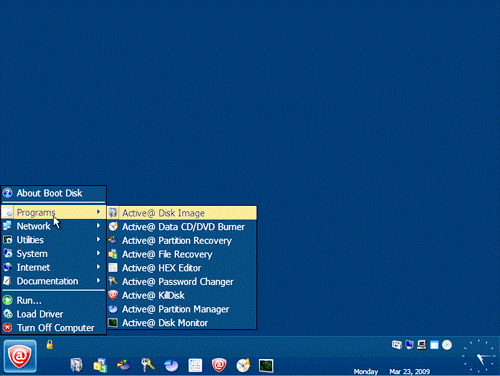Open Active@ Disk Image in Programs submenu
Image resolution: width=500 pixels, height=376 pixels.
tap(182, 213)
